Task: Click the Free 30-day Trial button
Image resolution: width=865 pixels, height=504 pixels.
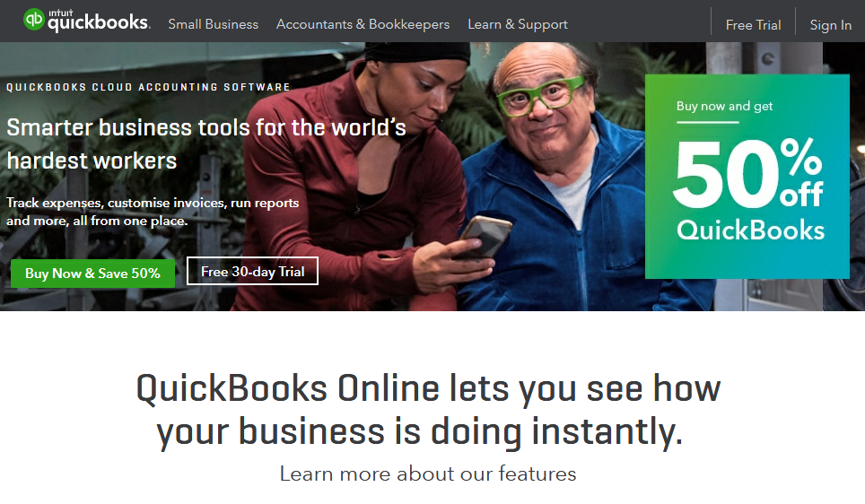Action: point(253,271)
